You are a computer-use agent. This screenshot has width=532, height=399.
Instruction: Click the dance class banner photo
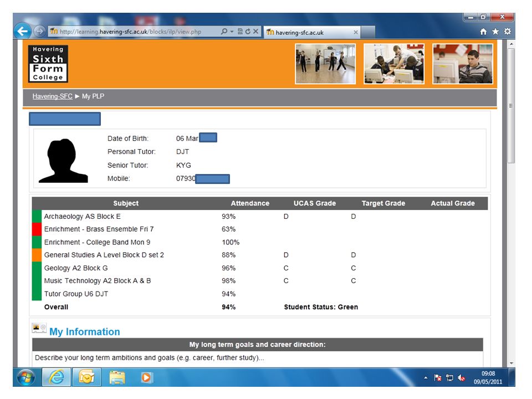pyautogui.click(x=325, y=64)
